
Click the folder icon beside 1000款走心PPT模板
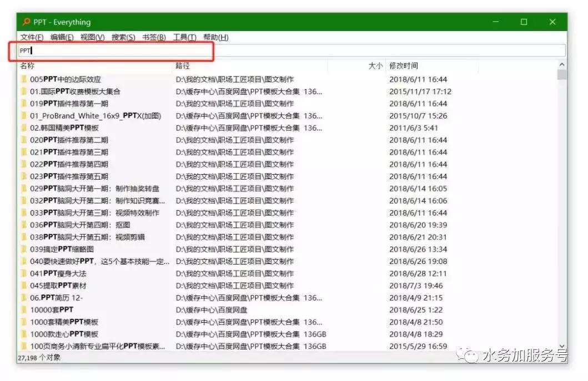(x=23, y=334)
